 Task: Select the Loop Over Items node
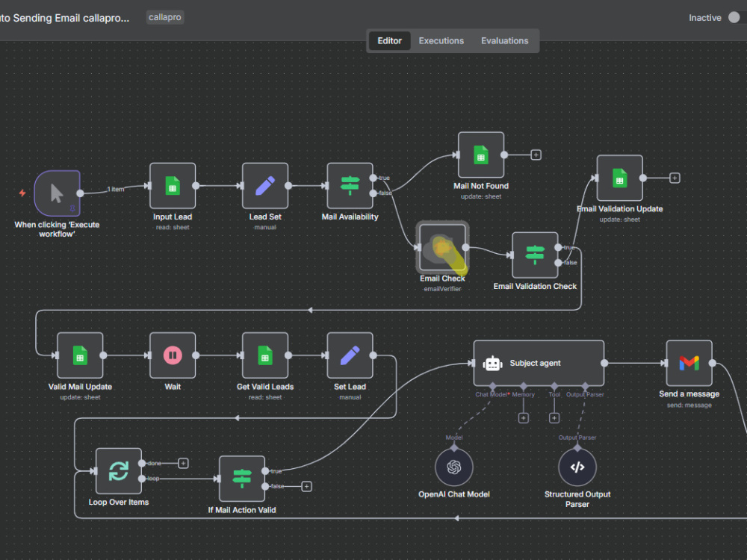(119, 471)
